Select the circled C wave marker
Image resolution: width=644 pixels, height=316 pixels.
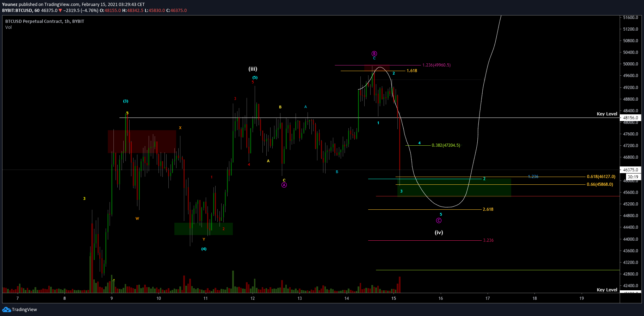coord(439,221)
